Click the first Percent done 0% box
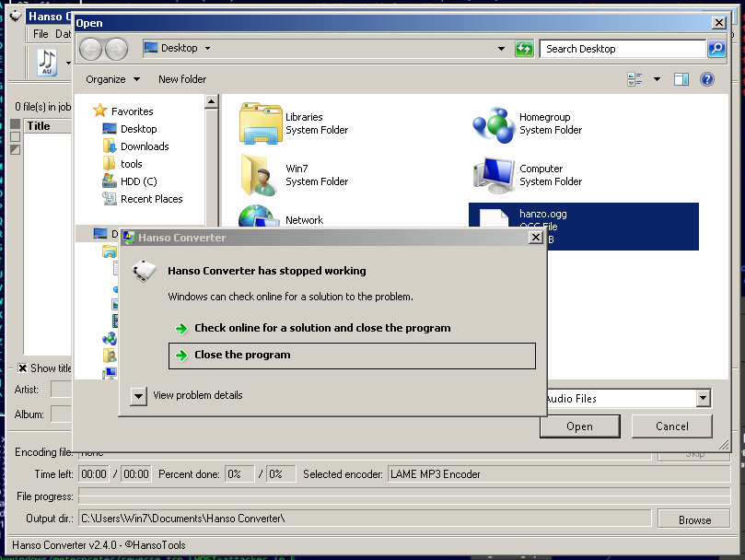Viewport: 745px width, 560px height. pos(239,474)
